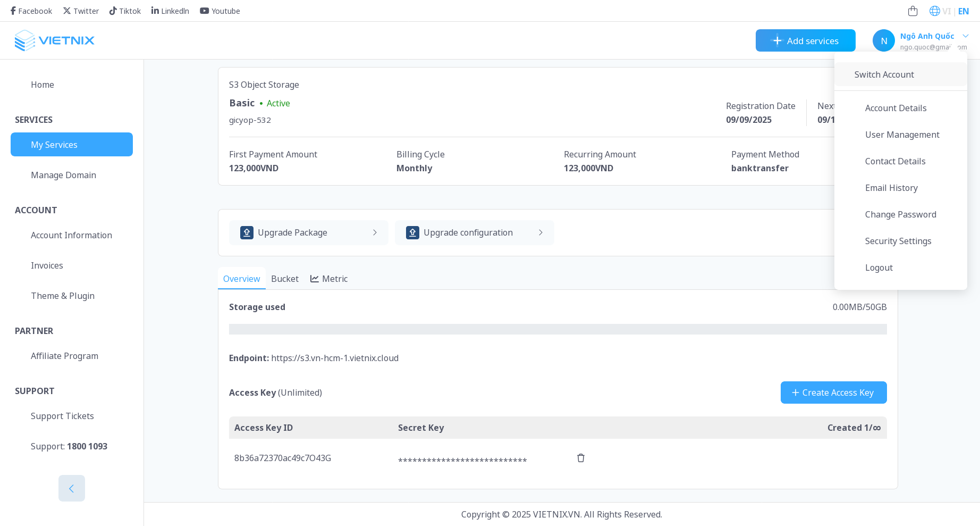This screenshot has height=526, width=980.
Task: Collapse the sidebar with arrow button
Action: (72, 488)
